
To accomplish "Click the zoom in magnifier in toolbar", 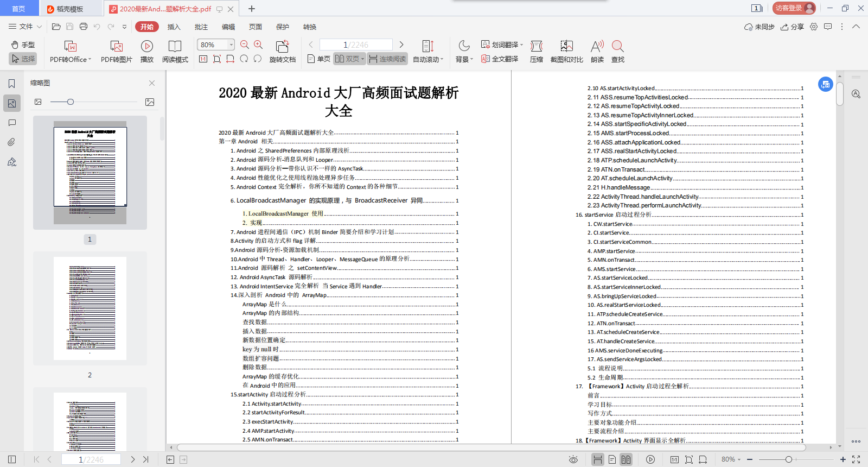I will click(258, 45).
